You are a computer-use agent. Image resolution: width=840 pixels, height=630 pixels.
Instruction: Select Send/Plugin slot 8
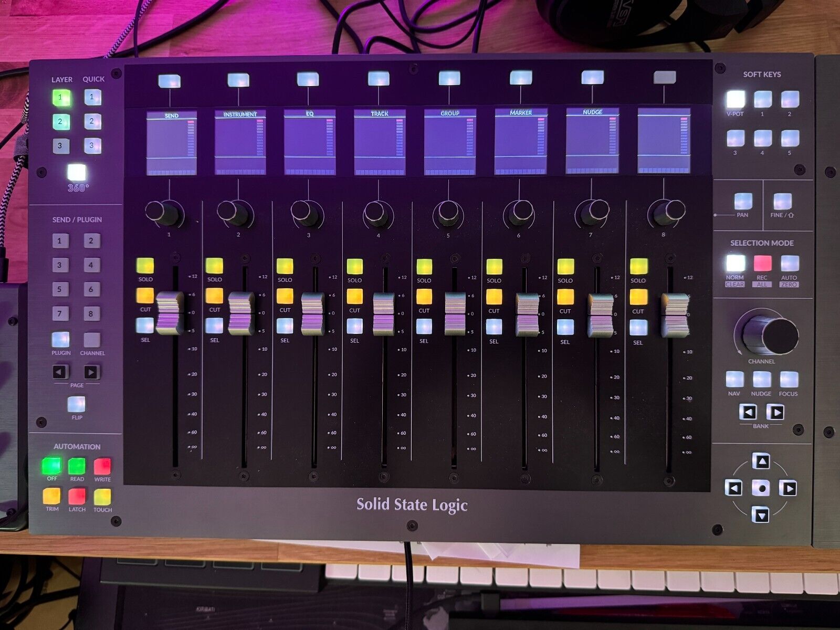click(x=91, y=314)
